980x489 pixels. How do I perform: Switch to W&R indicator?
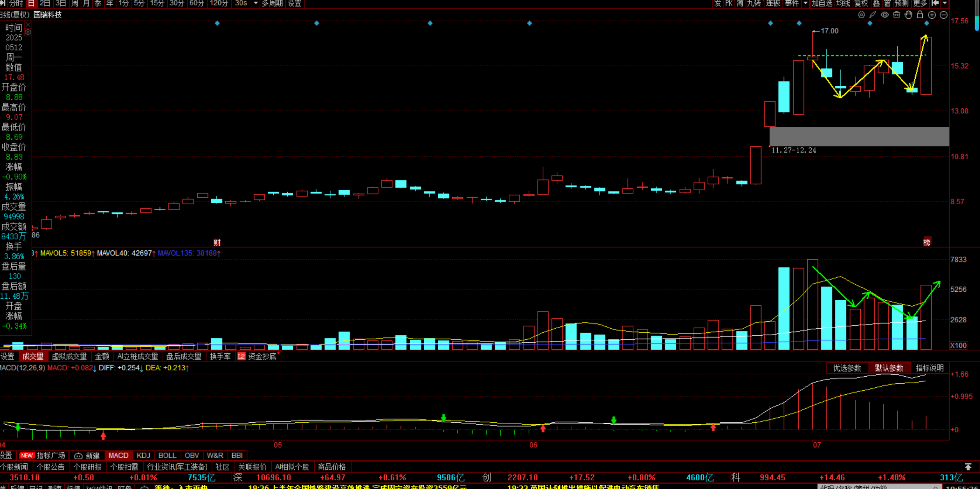click(x=215, y=455)
